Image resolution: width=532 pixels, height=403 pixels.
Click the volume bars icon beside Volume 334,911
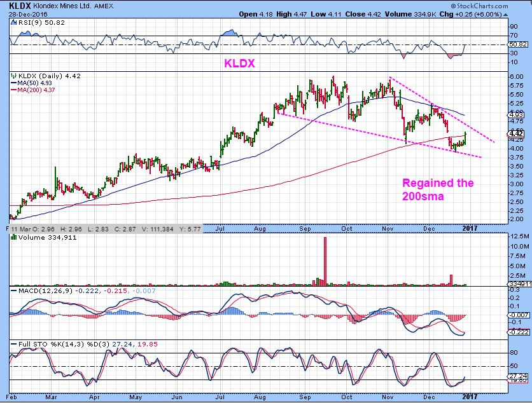click(x=13, y=237)
